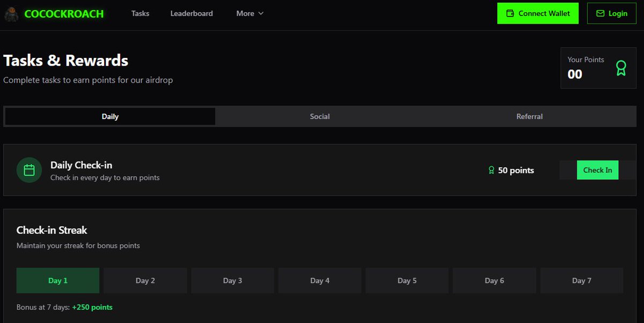The width and height of the screenshot is (644, 323).
Task: Click the Cocockroach mascot logo icon
Action: [11, 13]
